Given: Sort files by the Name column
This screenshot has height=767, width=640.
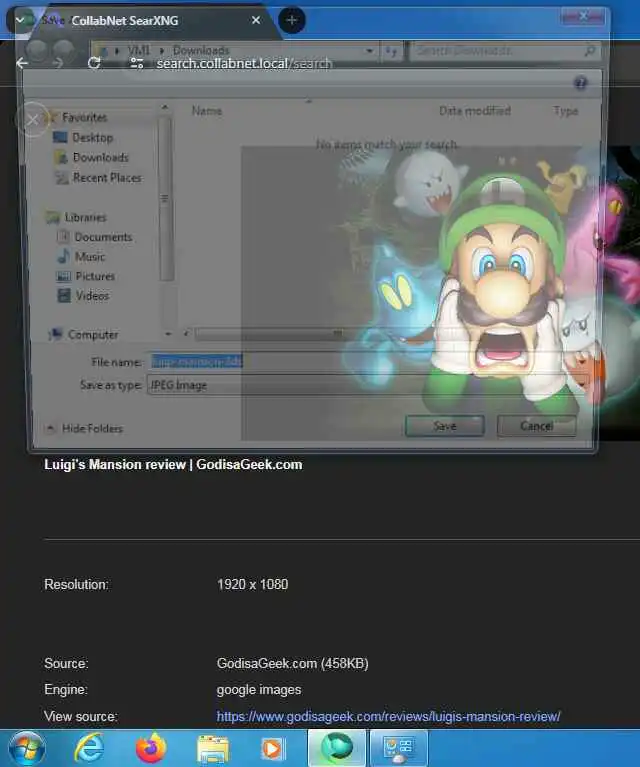Looking at the screenshot, I should [206, 111].
